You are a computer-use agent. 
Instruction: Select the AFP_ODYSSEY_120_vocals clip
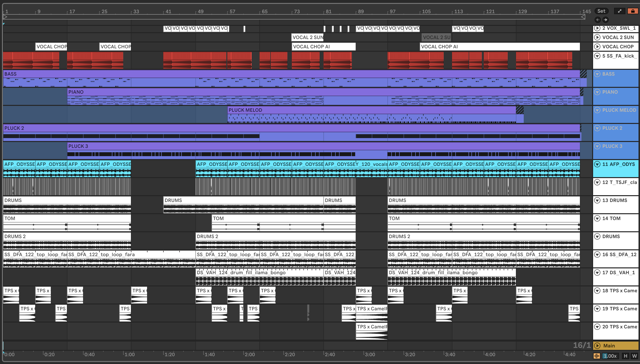356,169
